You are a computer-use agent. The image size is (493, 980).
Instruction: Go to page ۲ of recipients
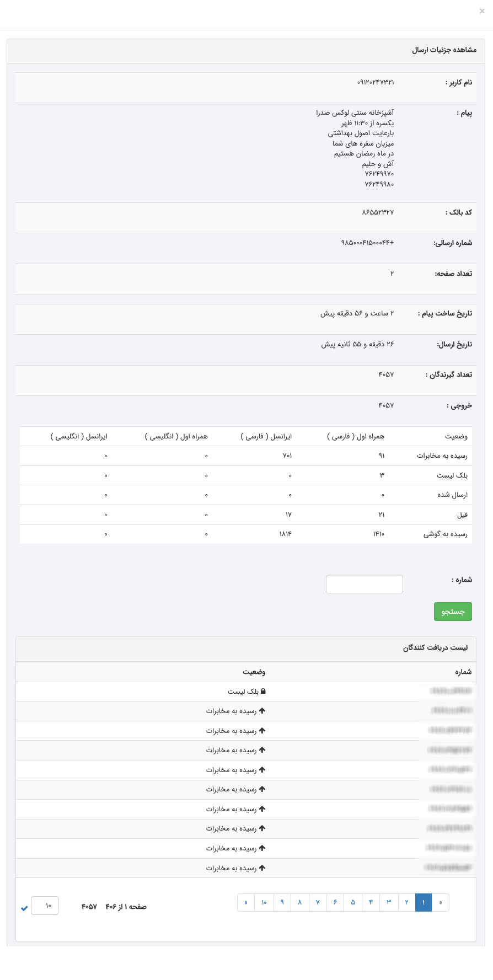(406, 903)
